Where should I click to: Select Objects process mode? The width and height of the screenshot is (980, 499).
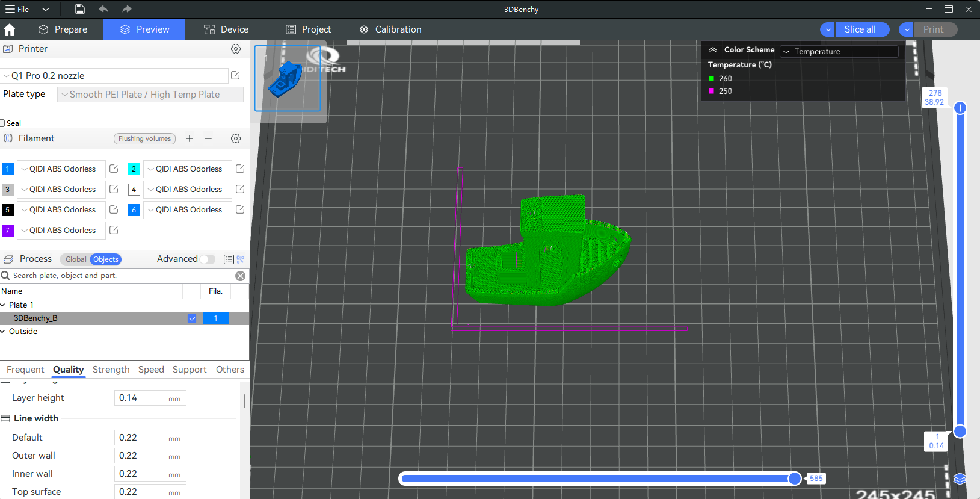[x=106, y=259]
